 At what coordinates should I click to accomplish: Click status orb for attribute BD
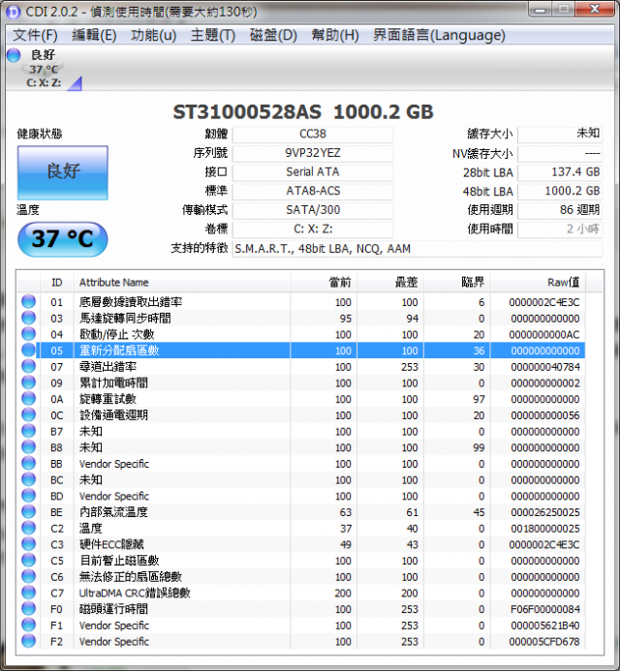coord(28,496)
